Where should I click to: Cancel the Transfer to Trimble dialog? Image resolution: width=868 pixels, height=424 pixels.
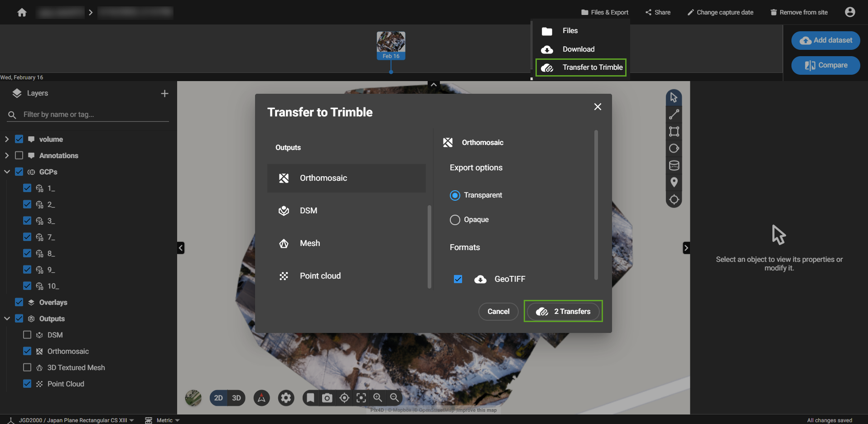click(x=498, y=312)
